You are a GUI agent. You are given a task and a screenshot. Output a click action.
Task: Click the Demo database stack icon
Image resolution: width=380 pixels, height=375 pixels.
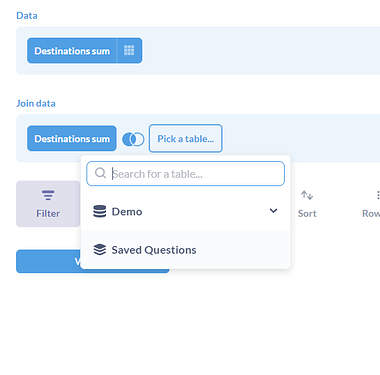click(x=100, y=211)
